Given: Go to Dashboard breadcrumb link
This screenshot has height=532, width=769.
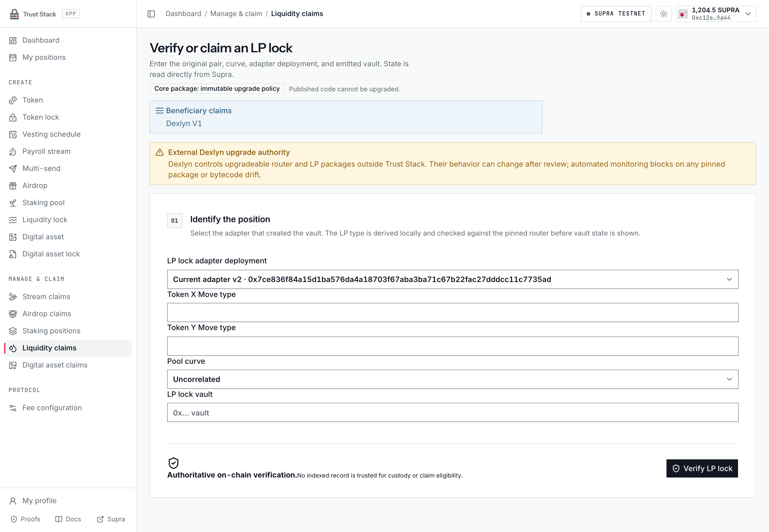Looking at the screenshot, I should [x=183, y=14].
